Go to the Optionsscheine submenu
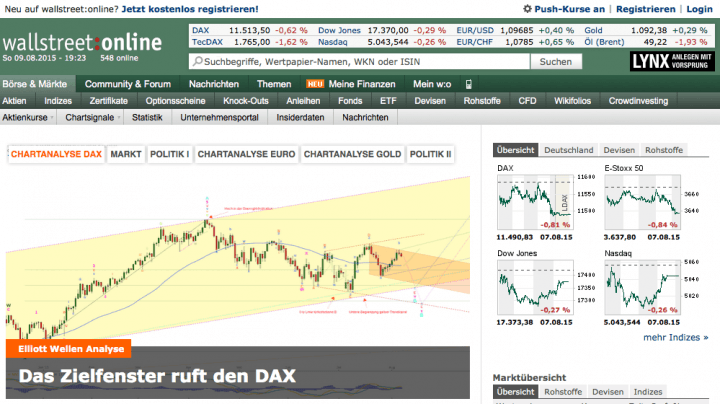 [x=175, y=101]
